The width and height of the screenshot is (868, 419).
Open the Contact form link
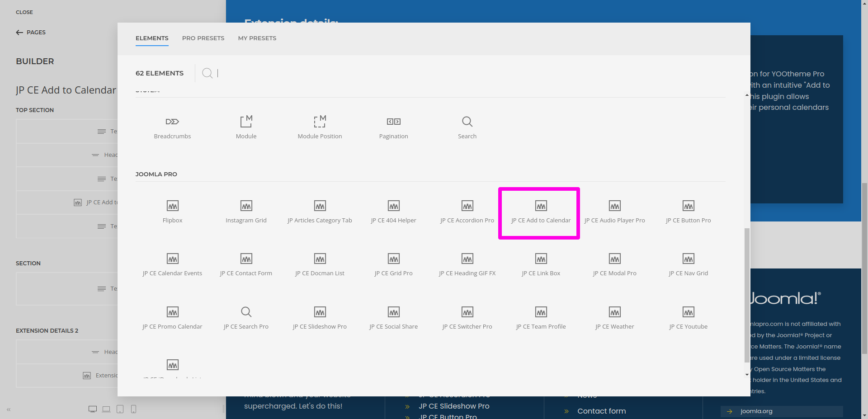(601, 411)
